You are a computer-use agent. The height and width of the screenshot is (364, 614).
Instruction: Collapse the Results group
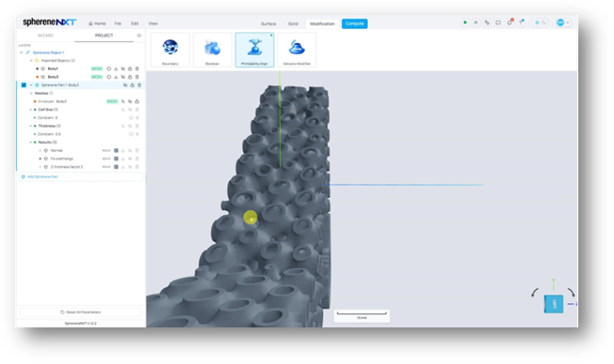[31, 142]
